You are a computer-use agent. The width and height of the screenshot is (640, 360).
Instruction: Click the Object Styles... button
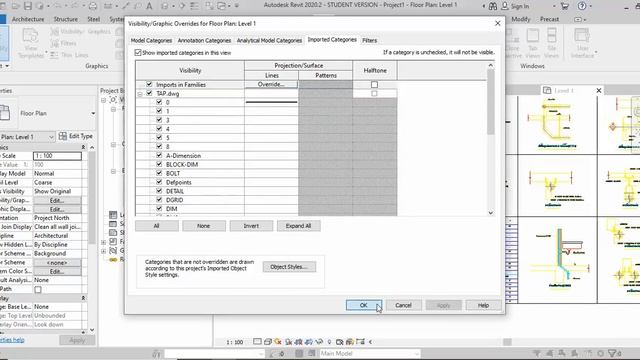[289, 267]
